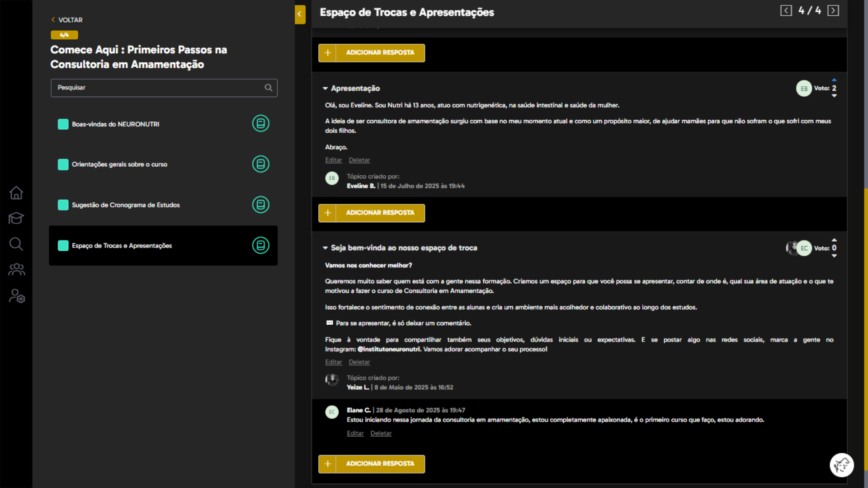
Task: Click Deletar on Elane C.'s comment
Action: point(381,433)
